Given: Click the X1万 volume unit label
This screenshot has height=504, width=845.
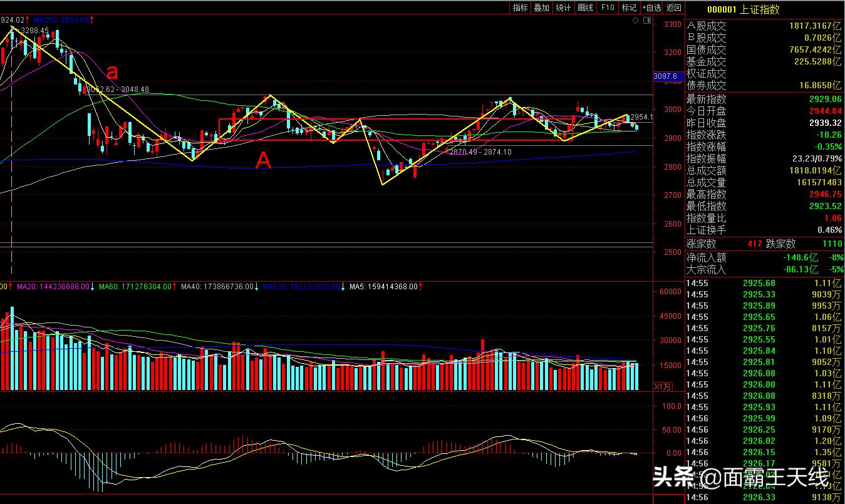Looking at the screenshot, I should coord(662,386).
